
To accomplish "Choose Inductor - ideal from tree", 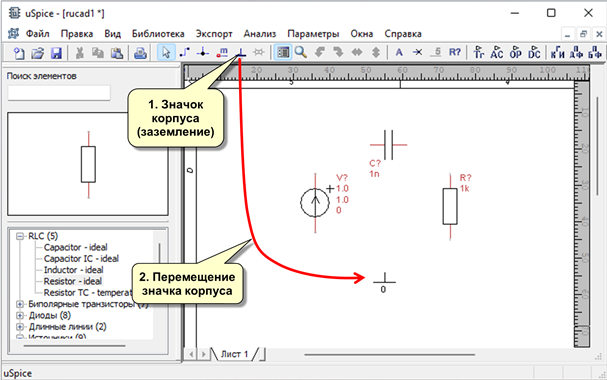I will tap(74, 270).
